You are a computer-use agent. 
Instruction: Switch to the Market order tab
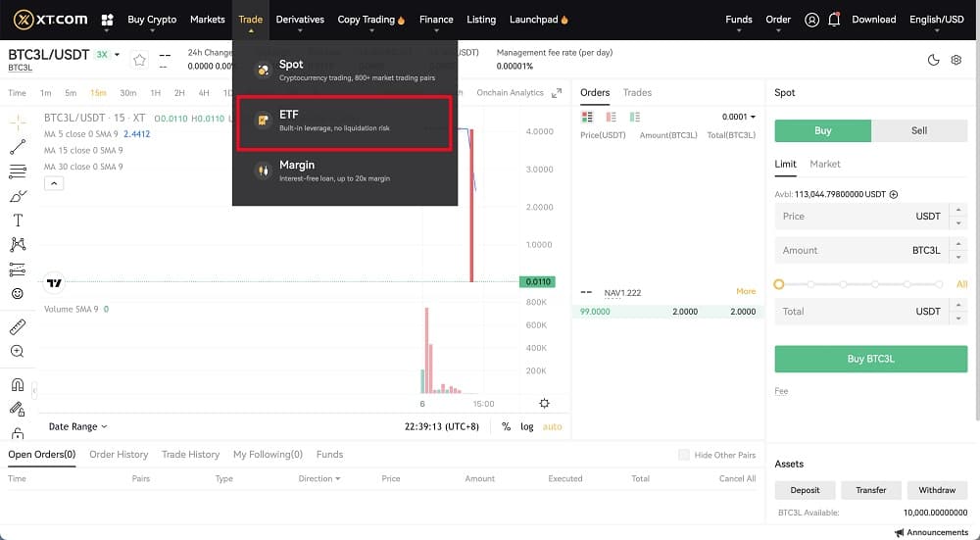click(x=825, y=164)
